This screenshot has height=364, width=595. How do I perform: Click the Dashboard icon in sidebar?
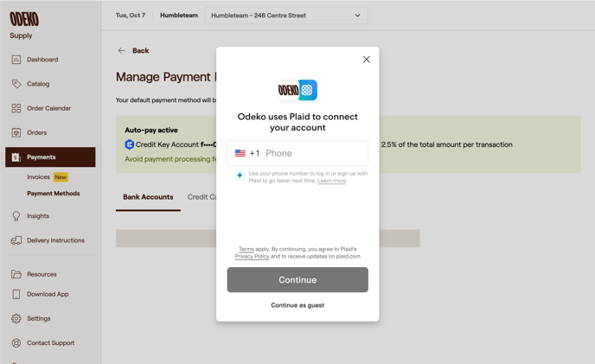click(16, 60)
